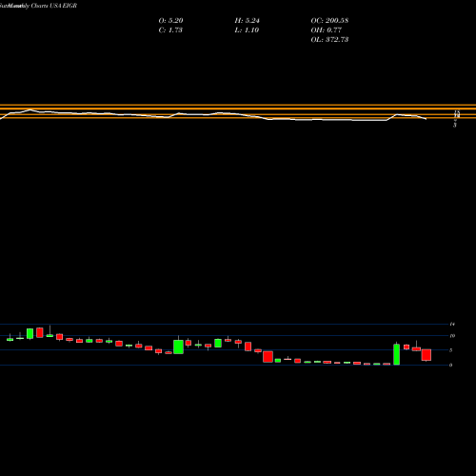Select the close value 'C: 1.73'

(x=170, y=30)
